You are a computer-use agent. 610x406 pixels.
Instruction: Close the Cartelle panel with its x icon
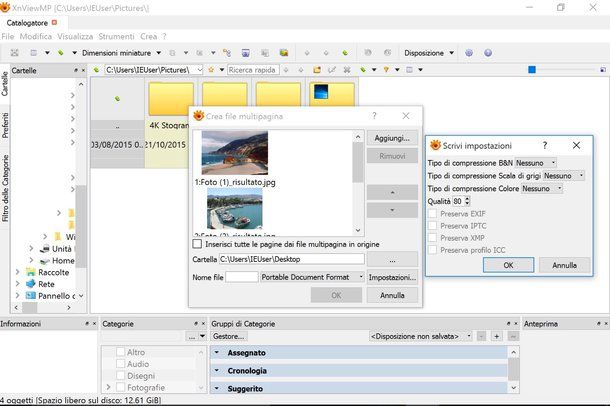tap(83, 70)
